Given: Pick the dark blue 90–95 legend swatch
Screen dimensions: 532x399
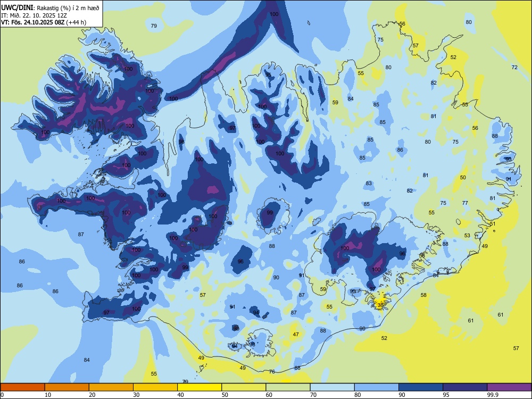Looking at the screenshot, I should point(421,387).
